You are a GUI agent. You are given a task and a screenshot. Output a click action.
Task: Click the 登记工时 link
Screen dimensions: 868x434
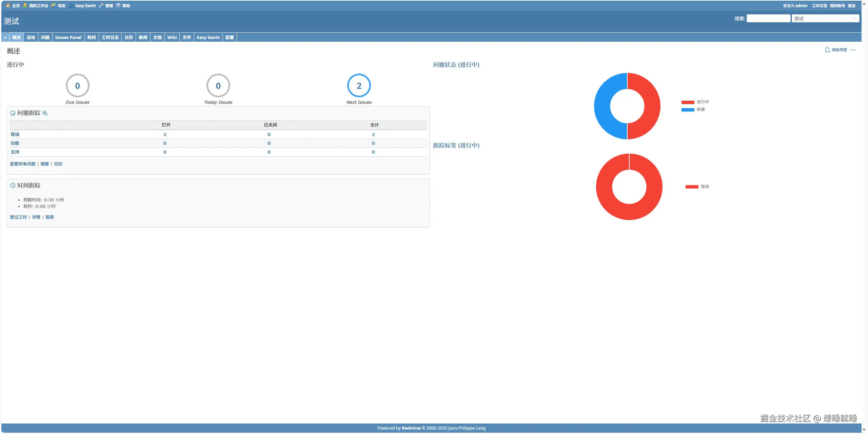tap(18, 217)
